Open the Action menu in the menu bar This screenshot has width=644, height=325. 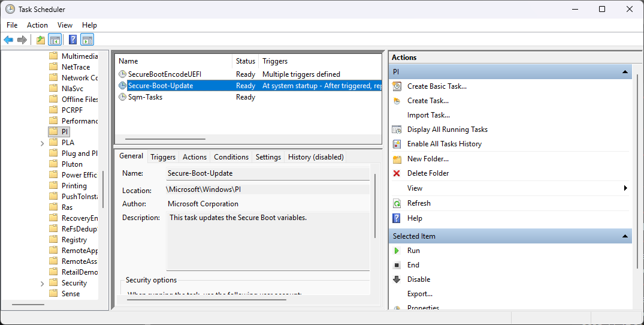click(x=37, y=25)
